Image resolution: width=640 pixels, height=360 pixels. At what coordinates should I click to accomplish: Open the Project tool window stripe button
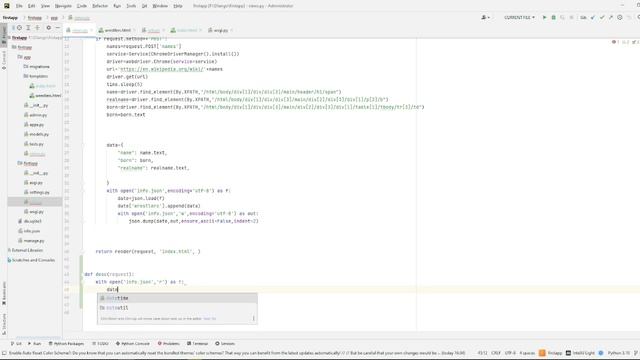[4, 35]
